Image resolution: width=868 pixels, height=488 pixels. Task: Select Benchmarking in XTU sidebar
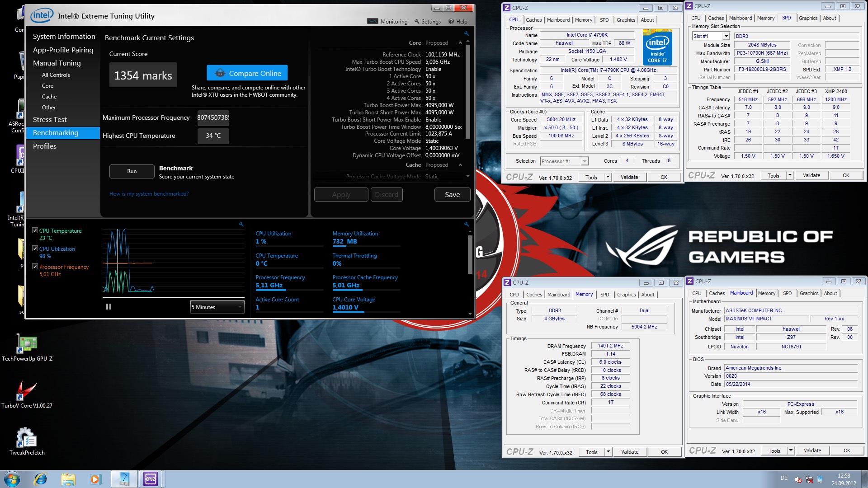(63, 133)
